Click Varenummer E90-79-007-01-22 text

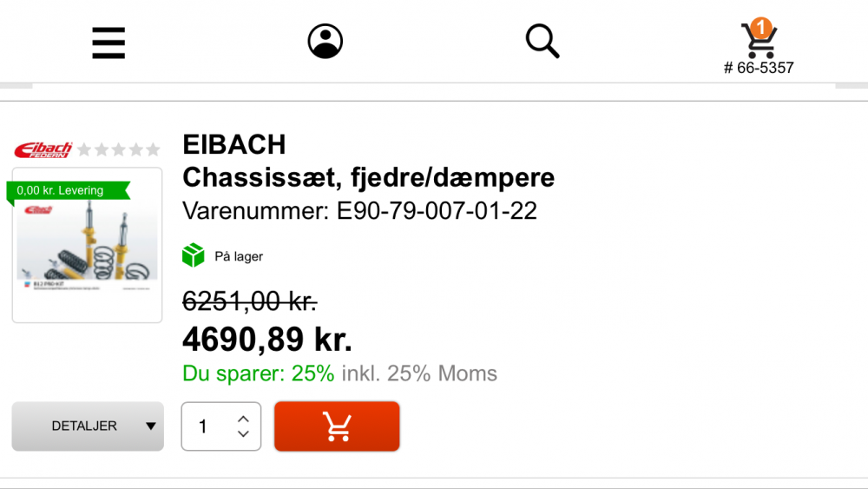click(x=360, y=211)
